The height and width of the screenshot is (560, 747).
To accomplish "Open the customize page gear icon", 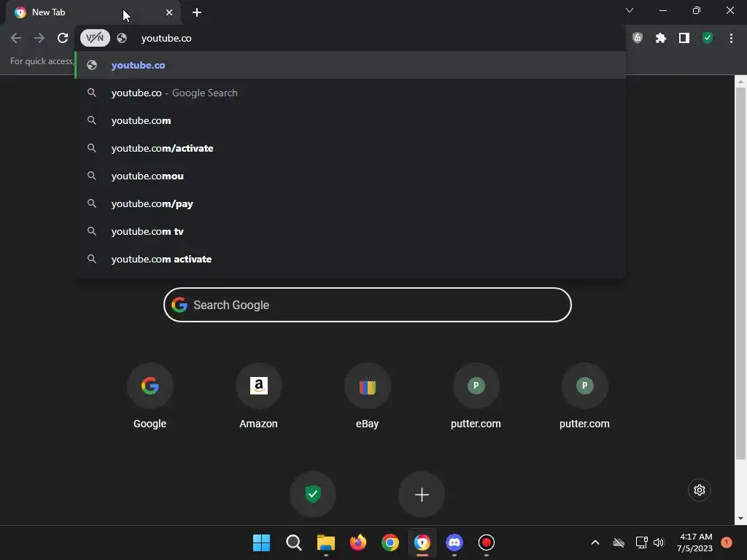I will click(x=700, y=490).
